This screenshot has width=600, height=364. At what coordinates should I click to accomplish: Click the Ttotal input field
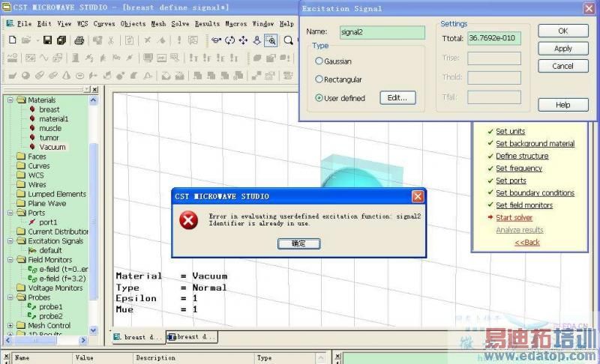[x=494, y=37]
